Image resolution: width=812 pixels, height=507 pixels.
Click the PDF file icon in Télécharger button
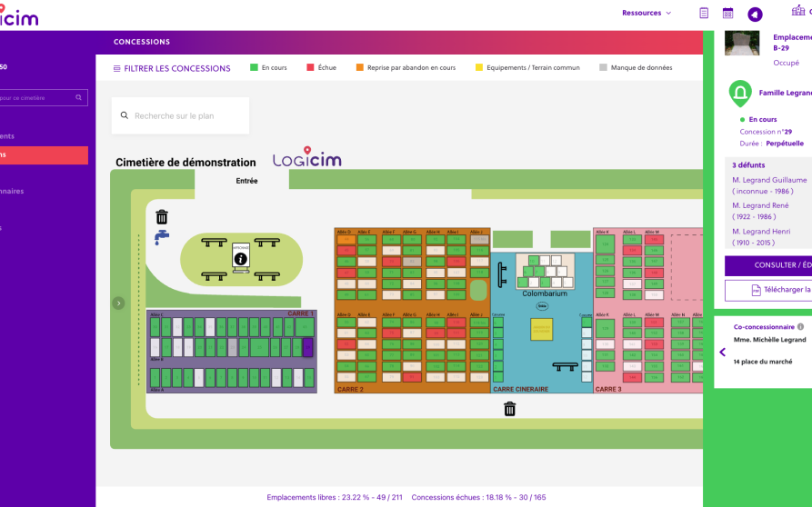pyautogui.click(x=756, y=290)
